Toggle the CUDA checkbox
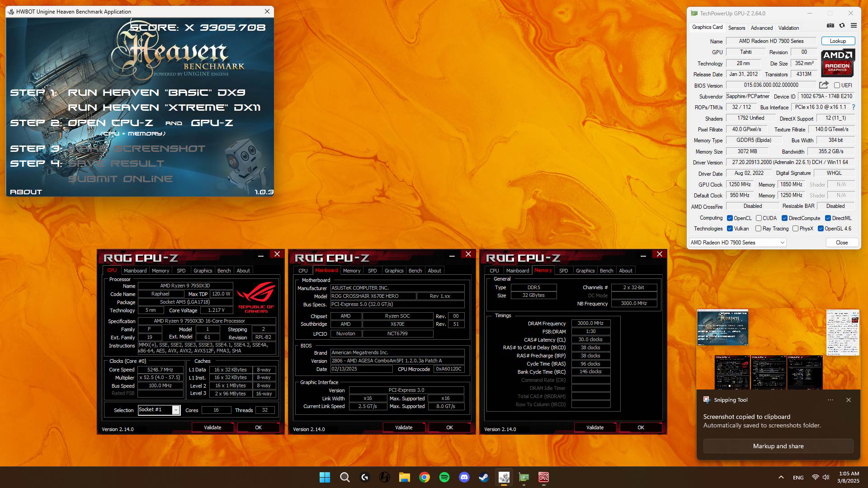868x488 pixels. pyautogui.click(x=759, y=218)
